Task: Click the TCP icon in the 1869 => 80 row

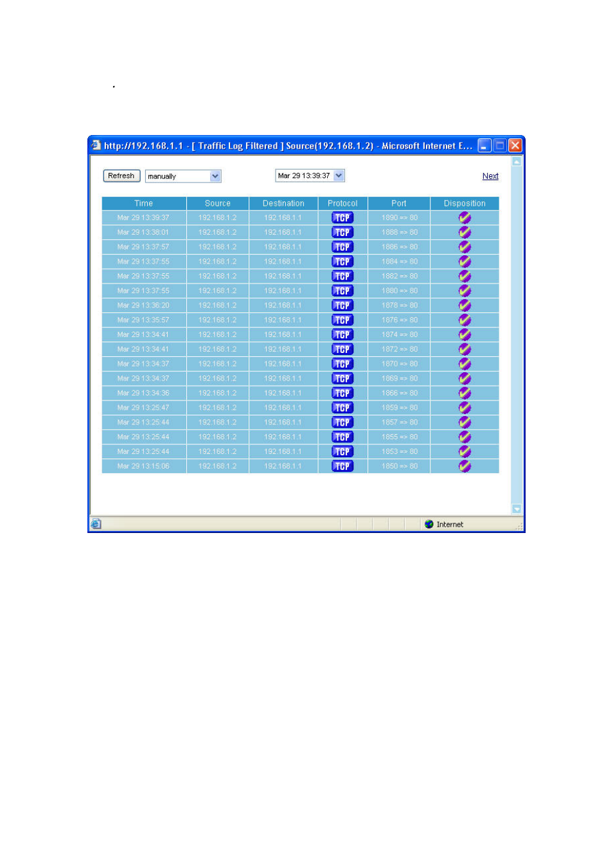Action: point(342,379)
